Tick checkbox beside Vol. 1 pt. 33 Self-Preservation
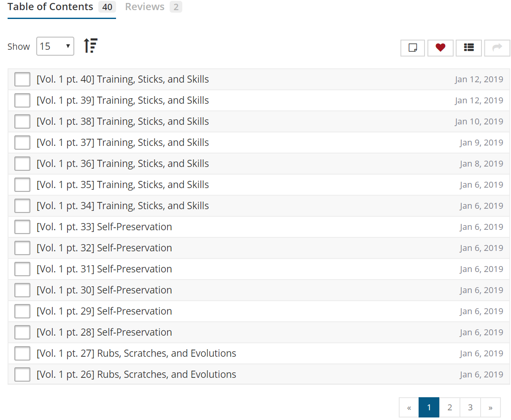The image size is (511, 420). point(22,227)
